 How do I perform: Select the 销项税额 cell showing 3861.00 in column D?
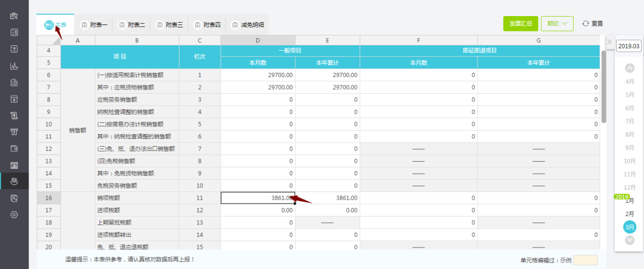pos(258,197)
